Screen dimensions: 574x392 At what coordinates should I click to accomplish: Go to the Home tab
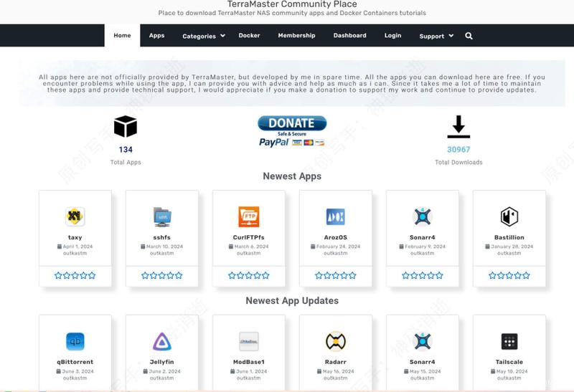pos(122,35)
